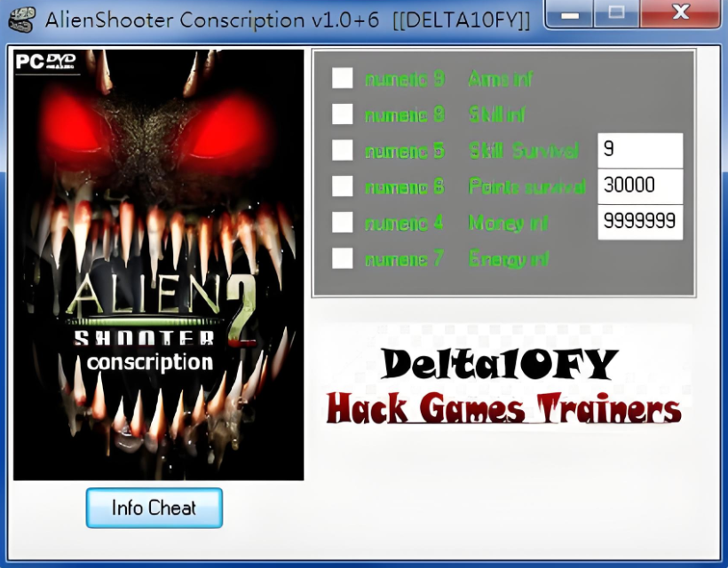Check the Skill Survival option box

click(343, 150)
